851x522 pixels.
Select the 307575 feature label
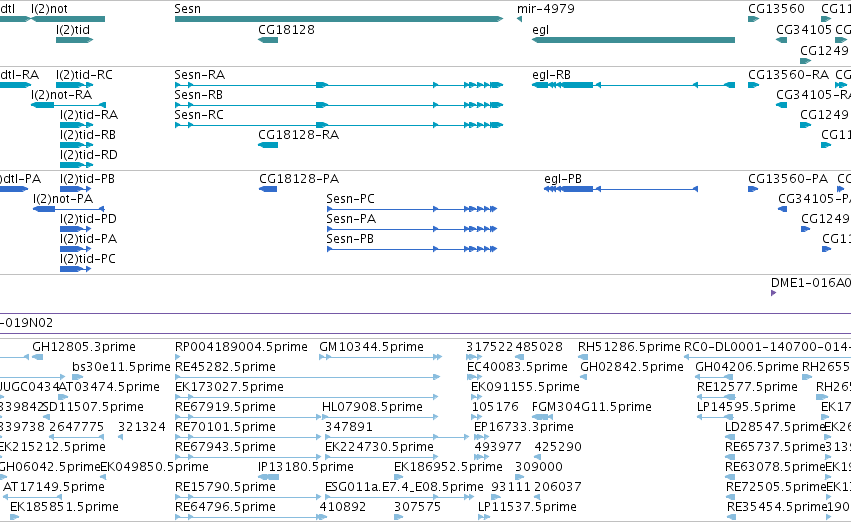[x=417, y=507]
